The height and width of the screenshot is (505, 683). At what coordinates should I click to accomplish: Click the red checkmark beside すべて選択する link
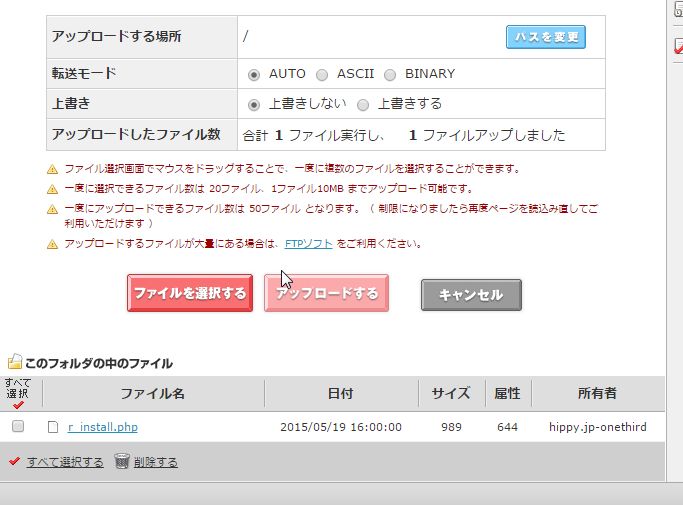coord(14,461)
